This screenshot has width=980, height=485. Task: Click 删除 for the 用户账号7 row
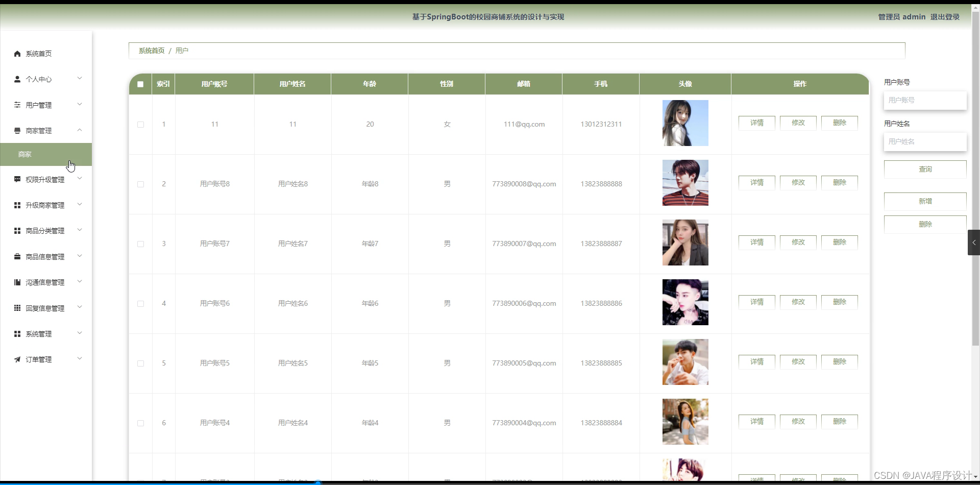click(x=840, y=243)
